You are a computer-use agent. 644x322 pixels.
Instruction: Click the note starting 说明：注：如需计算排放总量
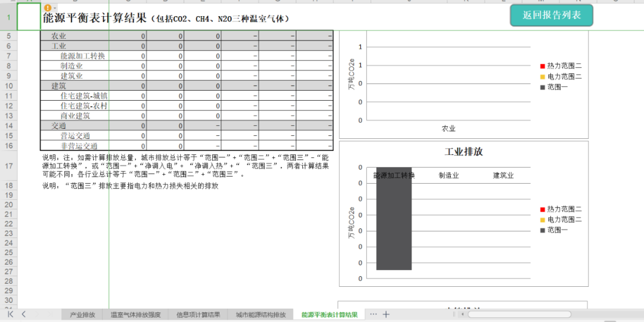185,166
